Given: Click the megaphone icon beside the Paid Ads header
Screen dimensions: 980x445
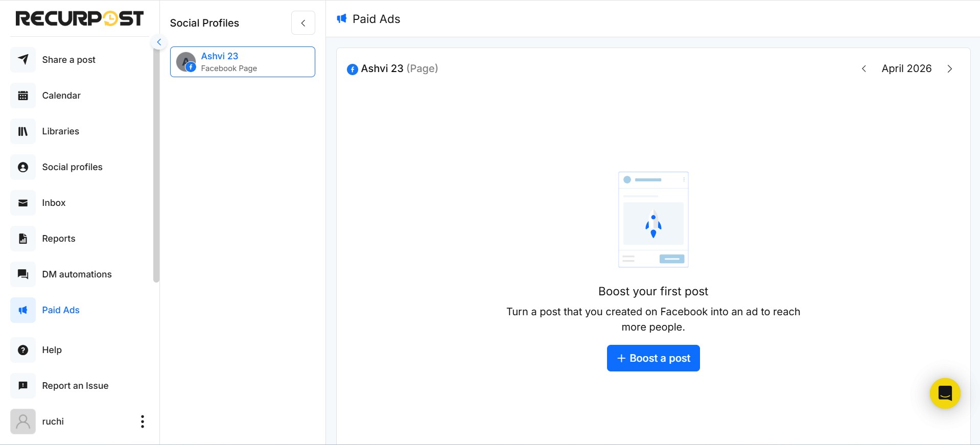Looking at the screenshot, I should tap(342, 19).
